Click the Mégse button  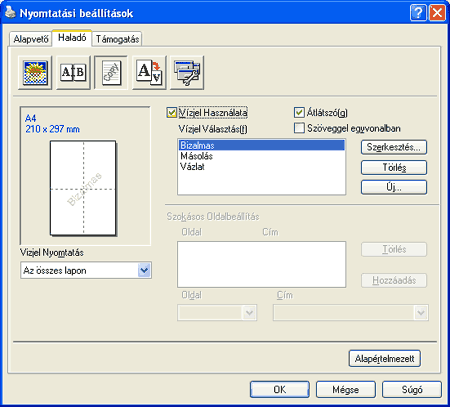pos(345,389)
